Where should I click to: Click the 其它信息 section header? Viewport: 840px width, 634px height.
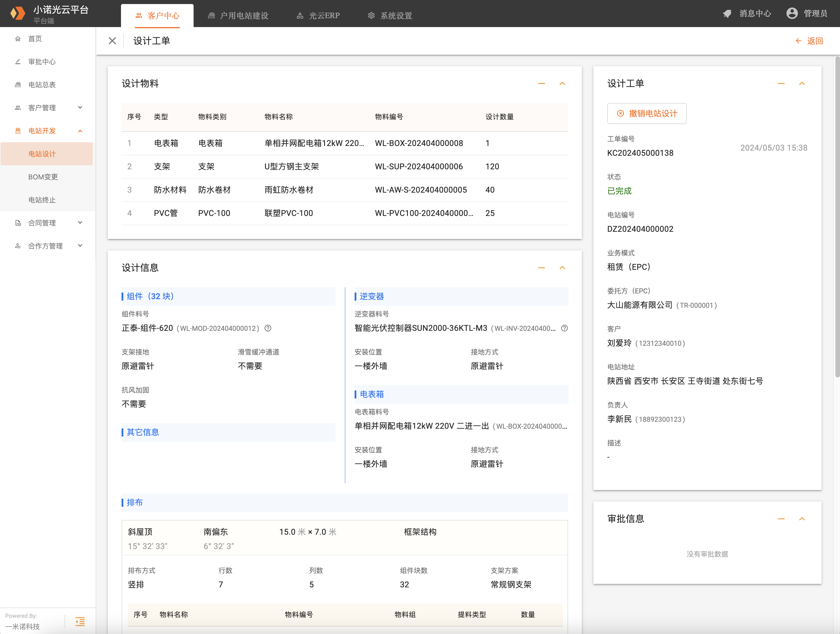tap(228, 432)
